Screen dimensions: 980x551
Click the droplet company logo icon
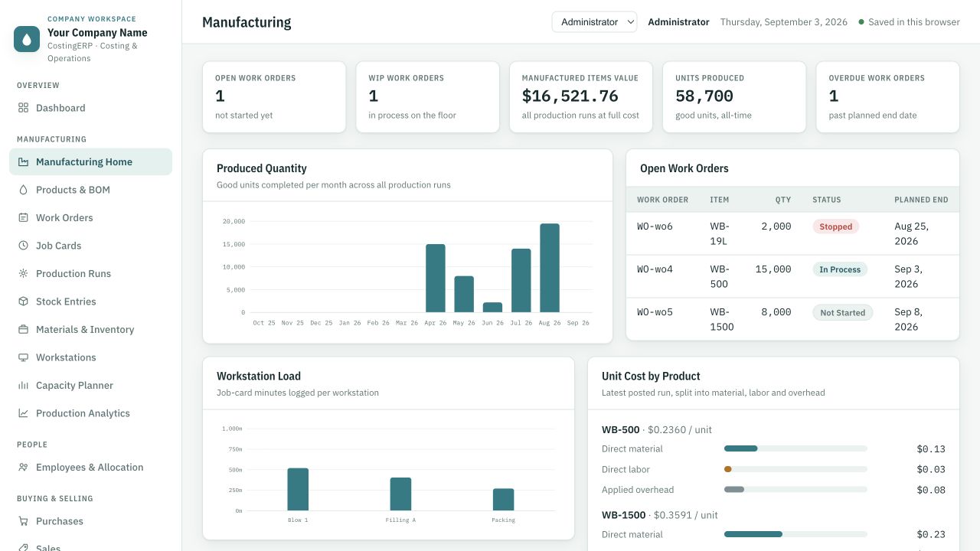click(27, 39)
